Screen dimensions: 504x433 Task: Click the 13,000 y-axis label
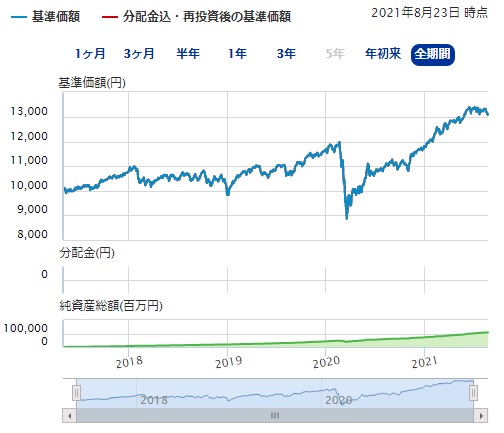(x=29, y=111)
